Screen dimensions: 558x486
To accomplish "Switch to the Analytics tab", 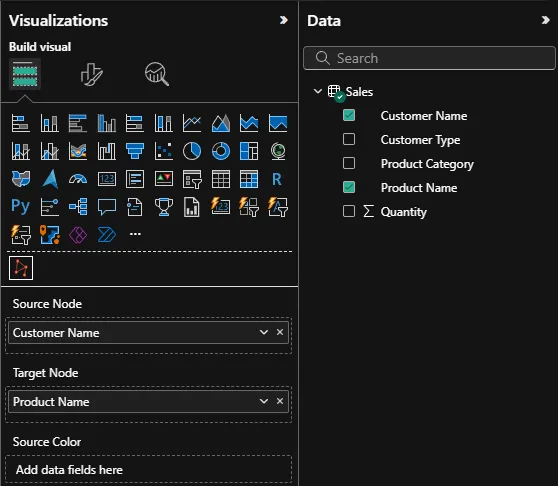I will [157, 74].
